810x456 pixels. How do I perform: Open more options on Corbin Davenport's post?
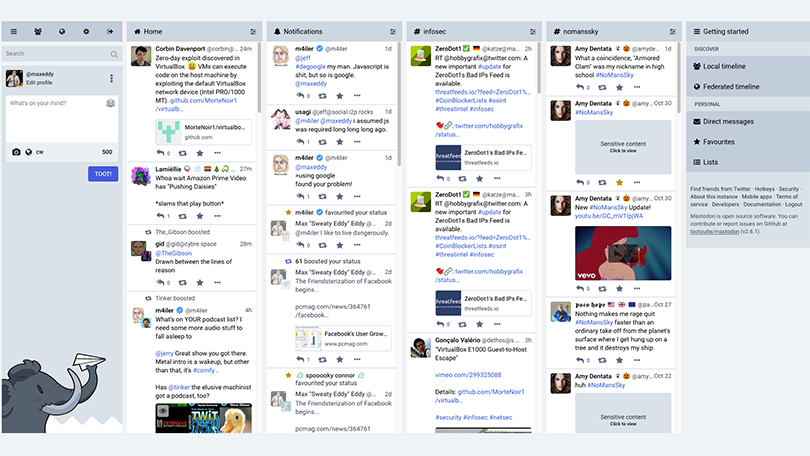click(x=217, y=153)
